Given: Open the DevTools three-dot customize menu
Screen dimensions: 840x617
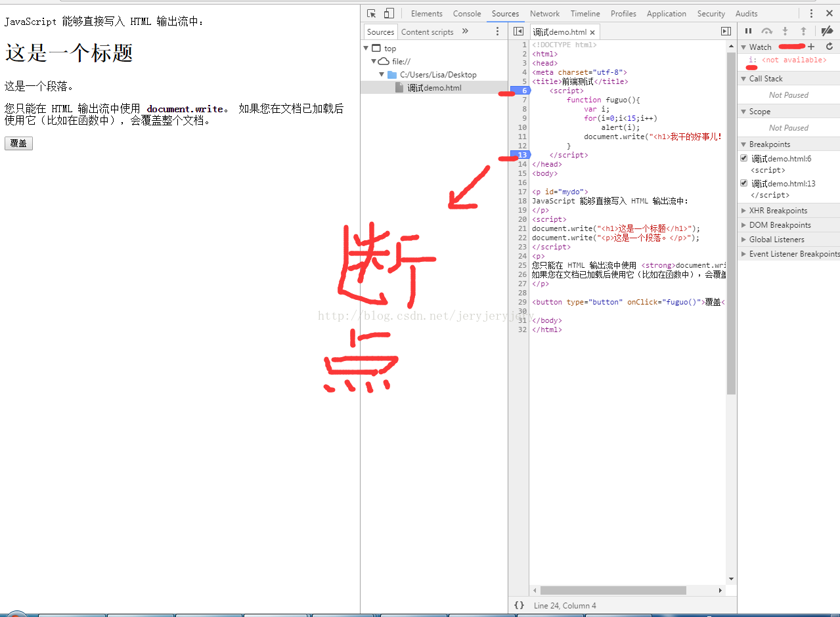Looking at the screenshot, I should pyautogui.click(x=811, y=13).
